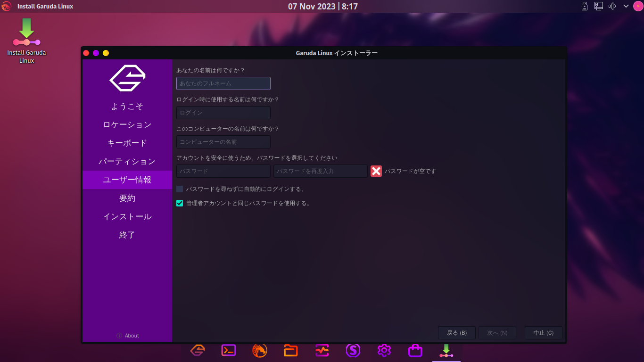Open the wired network tray icon
This screenshot has width=644, height=362.
pyautogui.click(x=599, y=6)
